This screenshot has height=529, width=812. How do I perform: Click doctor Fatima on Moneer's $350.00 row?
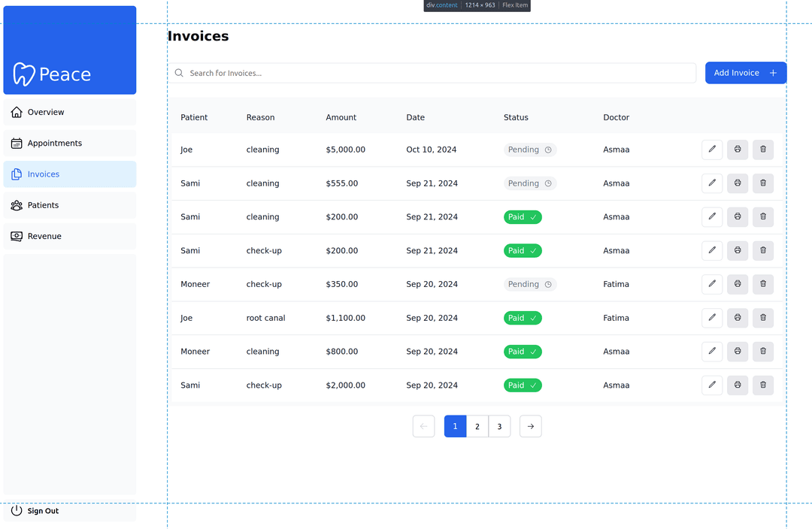(x=617, y=284)
